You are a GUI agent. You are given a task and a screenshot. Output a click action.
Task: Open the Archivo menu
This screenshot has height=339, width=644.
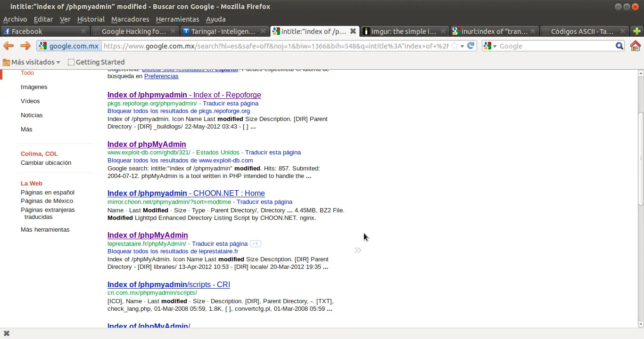15,19
